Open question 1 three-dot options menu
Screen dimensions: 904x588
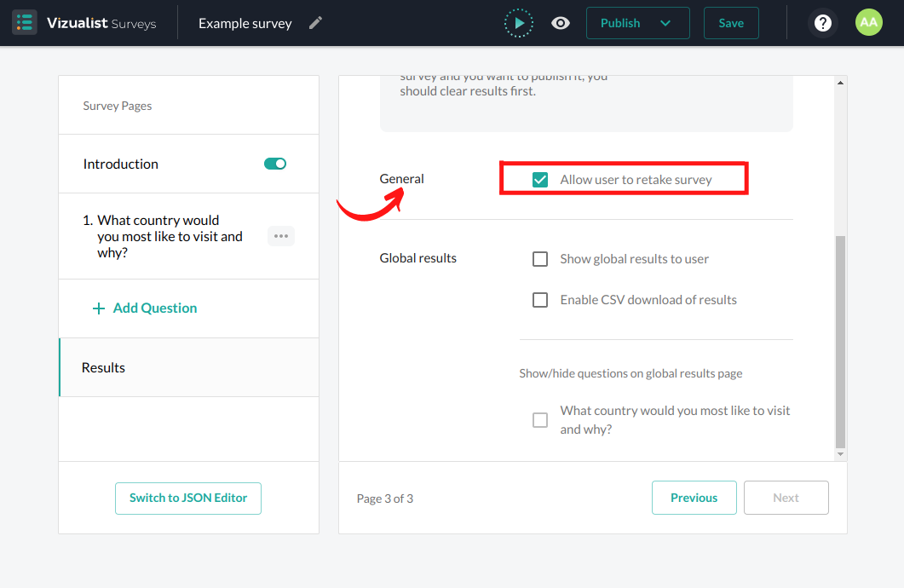click(x=281, y=236)
